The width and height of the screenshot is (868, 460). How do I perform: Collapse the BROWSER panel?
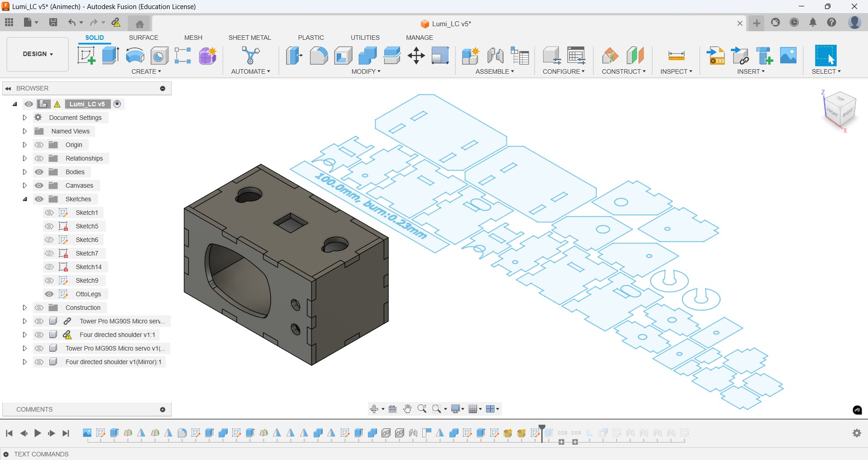pyautogui.click(x=8, y=88)
